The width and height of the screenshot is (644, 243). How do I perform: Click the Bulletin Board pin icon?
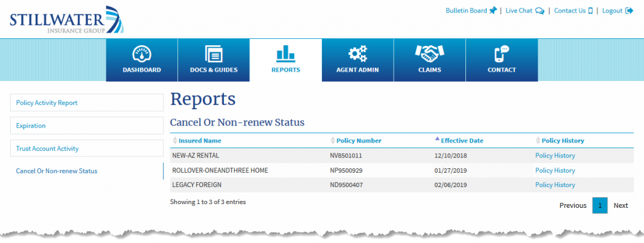493,11
